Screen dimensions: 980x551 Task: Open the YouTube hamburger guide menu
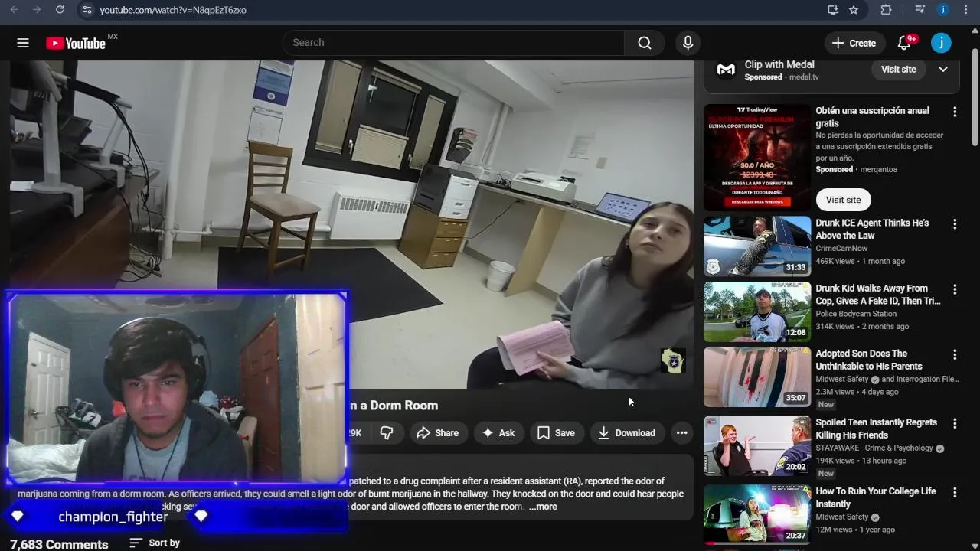[x=23, y=43]
